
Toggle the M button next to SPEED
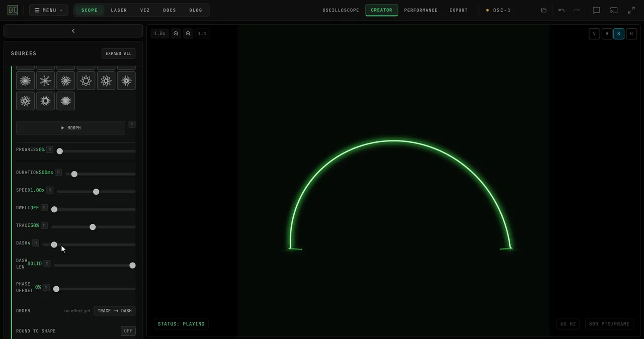(49, 190)
